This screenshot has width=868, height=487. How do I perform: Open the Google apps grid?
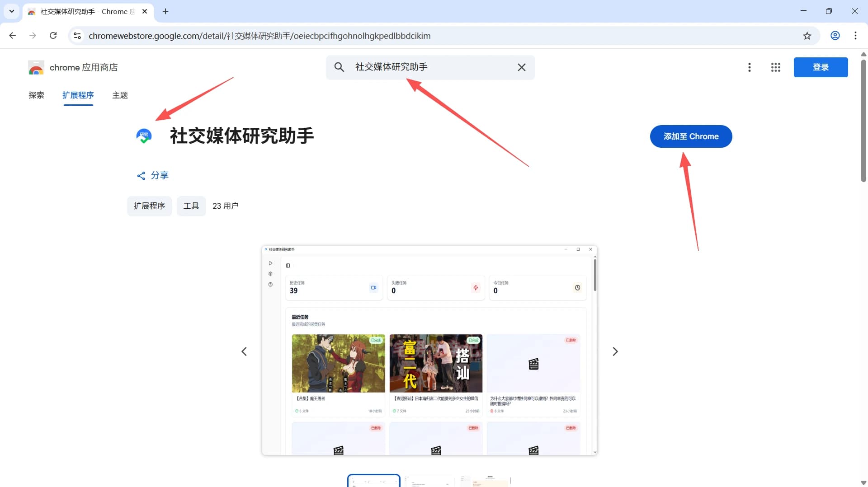(775, 67)
